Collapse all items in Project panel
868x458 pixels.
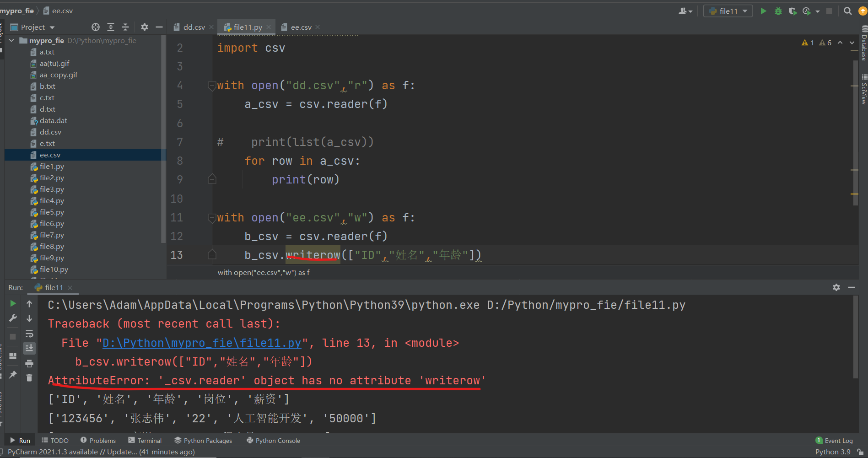(125, 27)
